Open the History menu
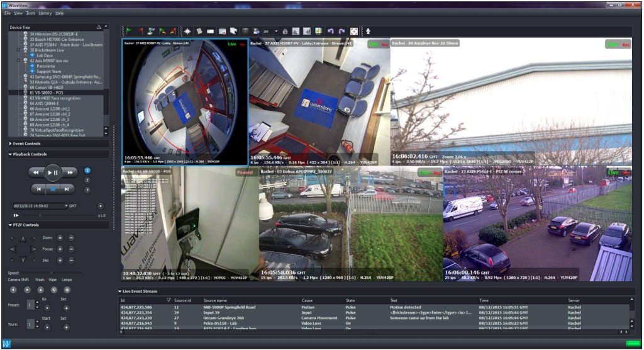 (x=45, y=13)
